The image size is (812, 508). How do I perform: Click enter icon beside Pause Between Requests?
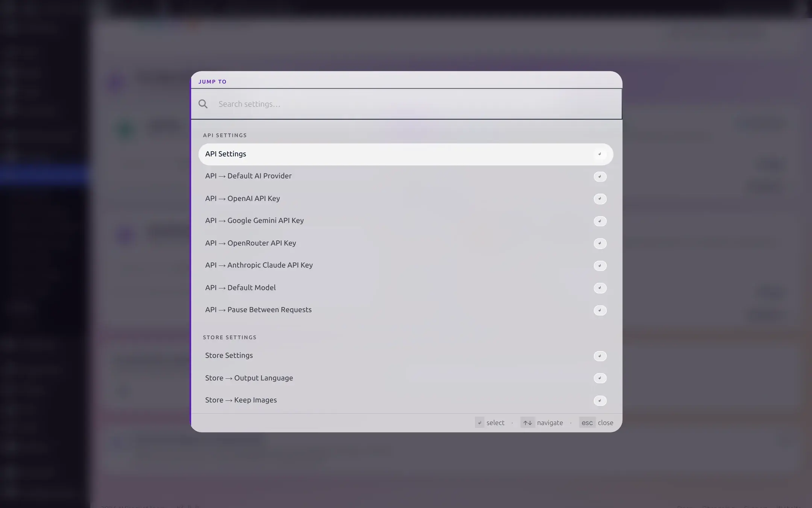tap(600, 310)
